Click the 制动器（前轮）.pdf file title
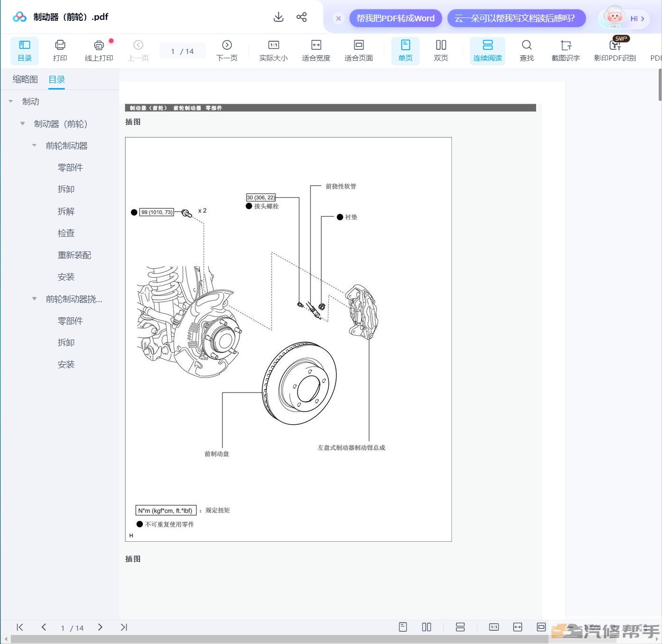The image size is (662, 644). click(x=71, y=17)
